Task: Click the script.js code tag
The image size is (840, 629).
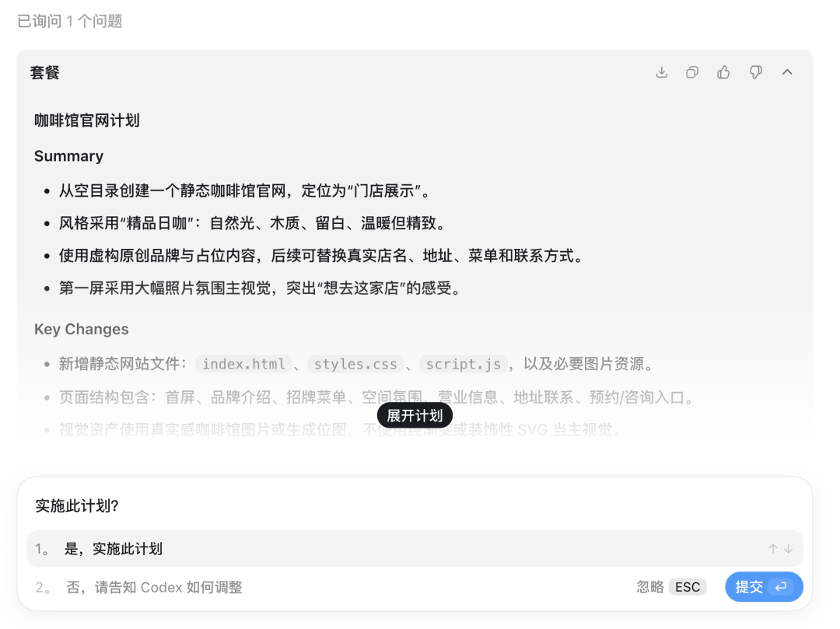Action: [x=464, y=364]
